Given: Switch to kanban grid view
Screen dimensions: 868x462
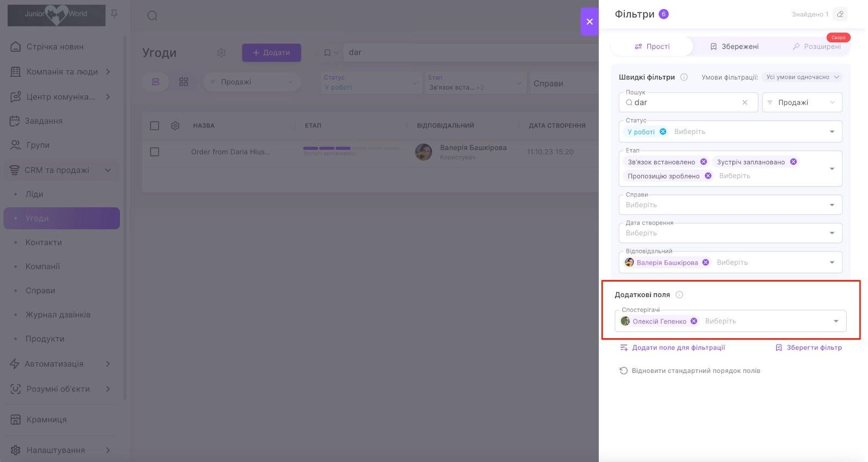Looking at the screenshot, I should [184, 82].
